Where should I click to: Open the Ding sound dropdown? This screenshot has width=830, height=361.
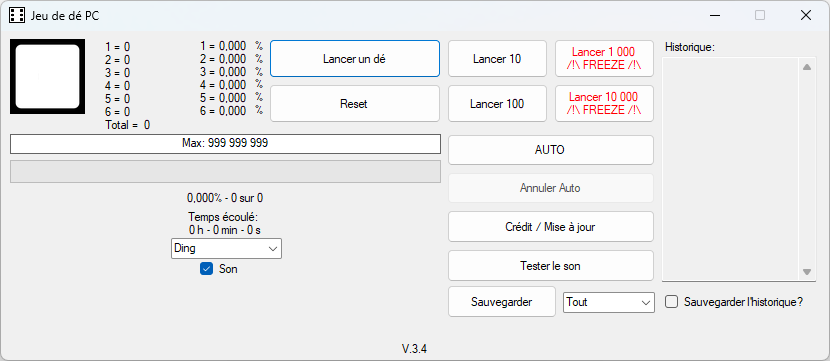226,248
